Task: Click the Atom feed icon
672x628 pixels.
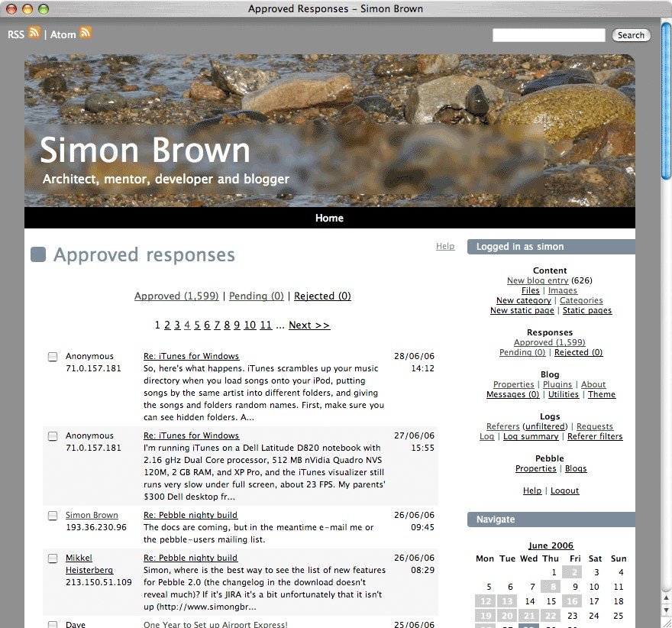Action: [x=86, y=33]
